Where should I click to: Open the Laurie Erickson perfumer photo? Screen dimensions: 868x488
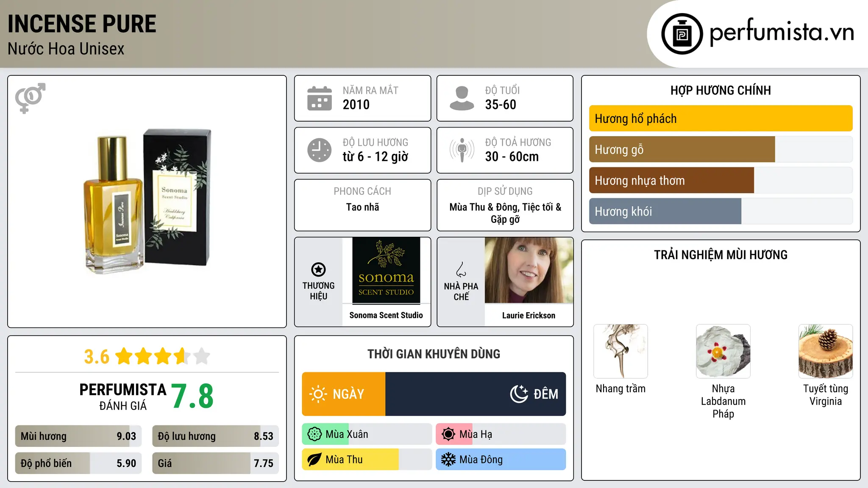tap(529, 270)
